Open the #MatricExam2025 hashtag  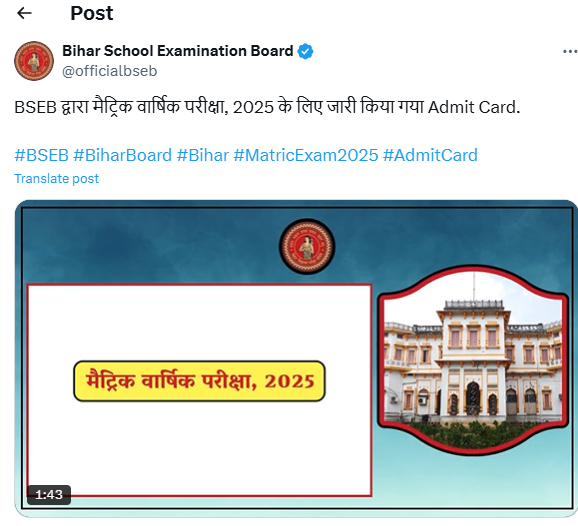coord(306,155)
